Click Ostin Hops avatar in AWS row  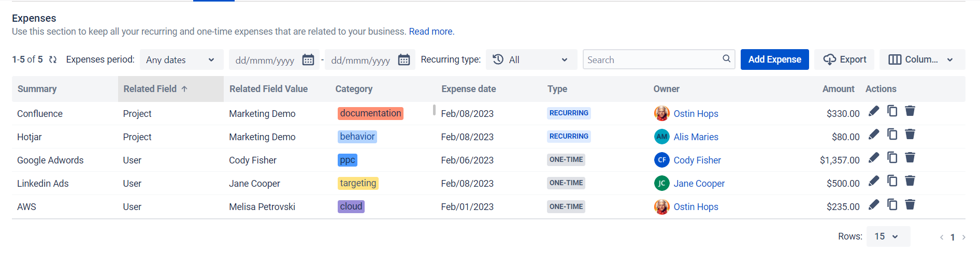click(662, 206)
